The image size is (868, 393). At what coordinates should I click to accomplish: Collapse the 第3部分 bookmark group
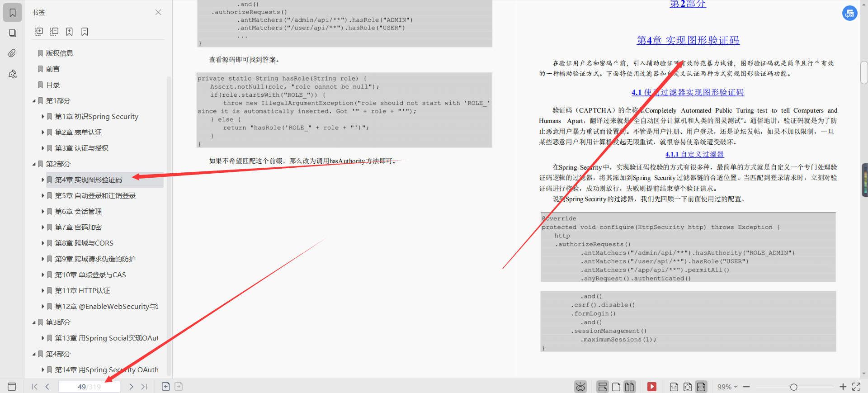pyautogui.click(x=34, y=322)
